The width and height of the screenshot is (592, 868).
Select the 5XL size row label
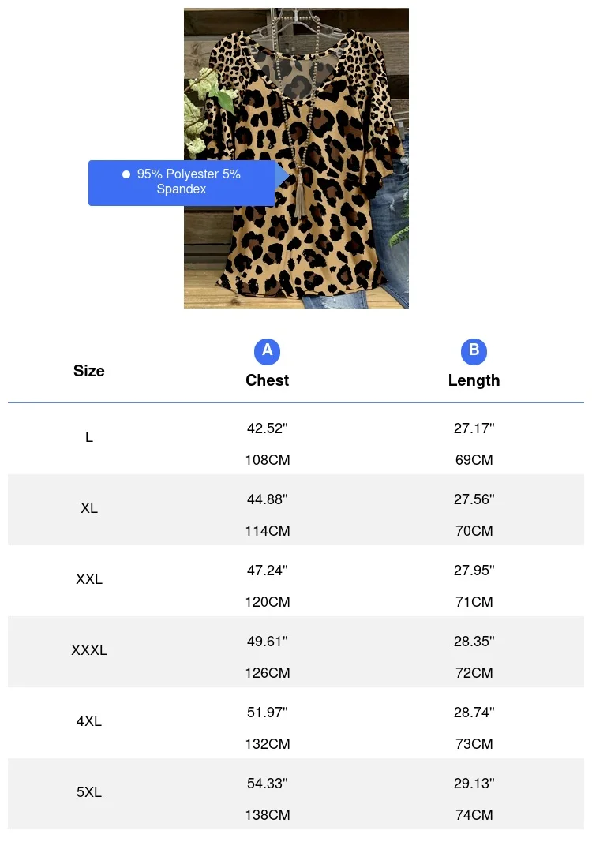tap(89, 792)
